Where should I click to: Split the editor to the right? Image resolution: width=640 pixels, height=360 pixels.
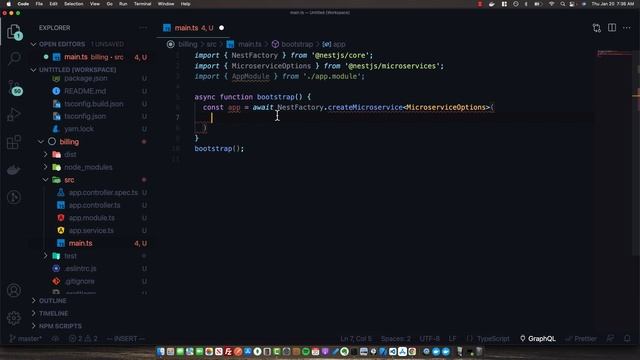click(x=612, y=28)
